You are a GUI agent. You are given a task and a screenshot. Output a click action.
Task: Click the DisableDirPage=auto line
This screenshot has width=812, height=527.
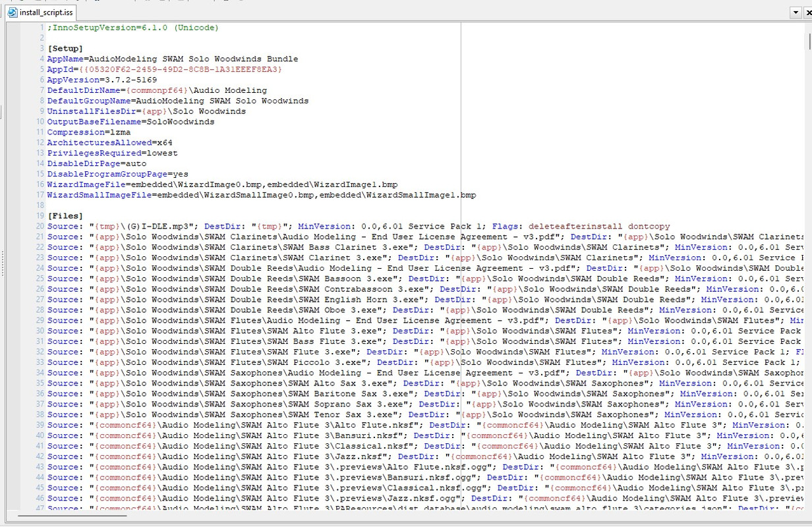pos(97,165)
